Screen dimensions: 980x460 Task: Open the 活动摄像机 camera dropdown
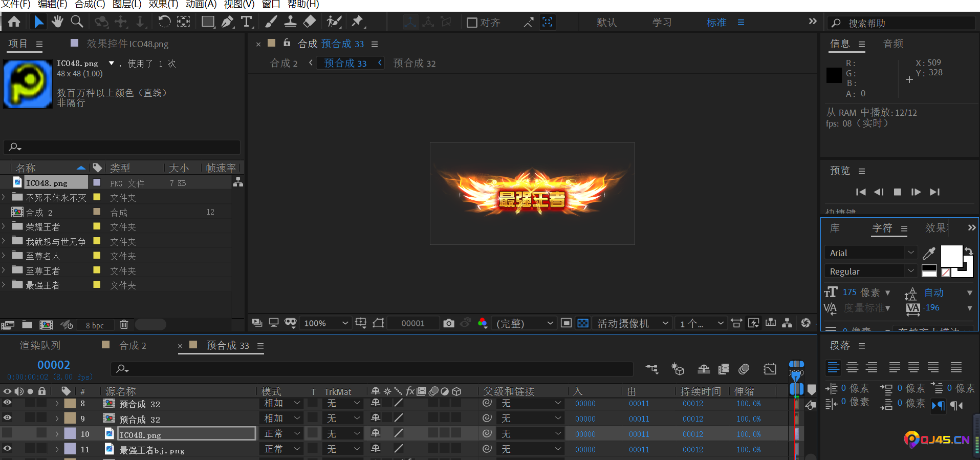point(633,323)
